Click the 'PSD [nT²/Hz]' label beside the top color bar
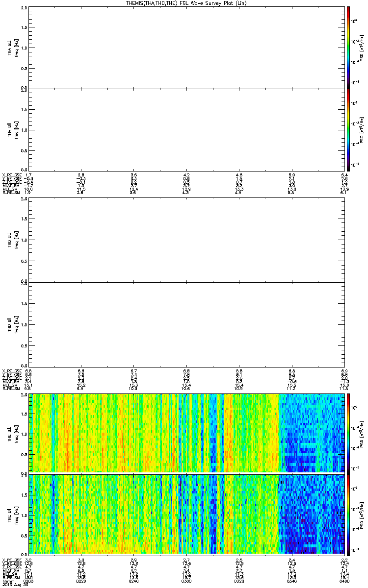Viewport: 368px width, 588px height. (x=361, y=47)
